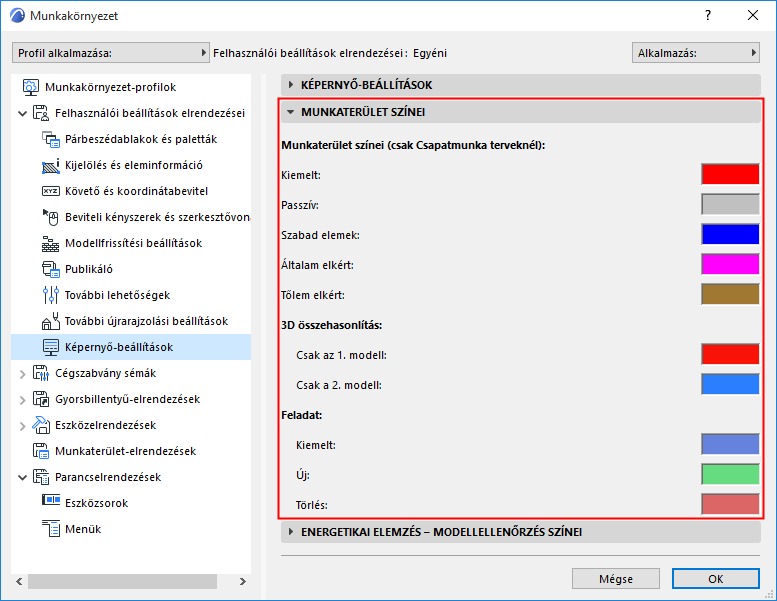Collapse the MUNKATERÜLET SZÍNEI panel
The height and width of the screenshot is (601, 777).
click(x=291, y=112)
